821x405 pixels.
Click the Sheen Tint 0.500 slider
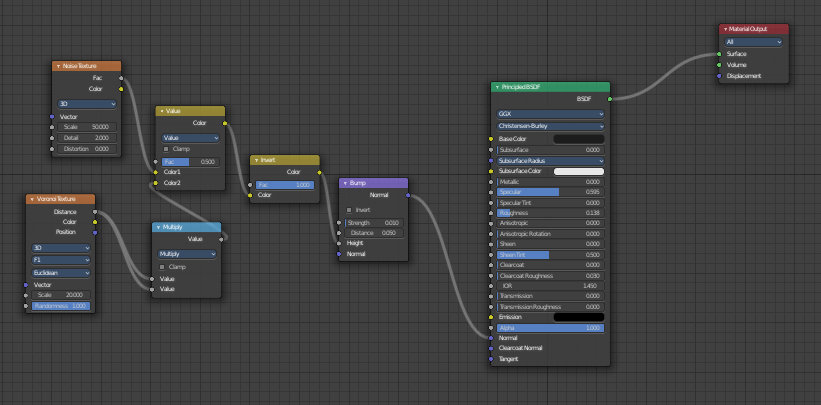[550, 255]
